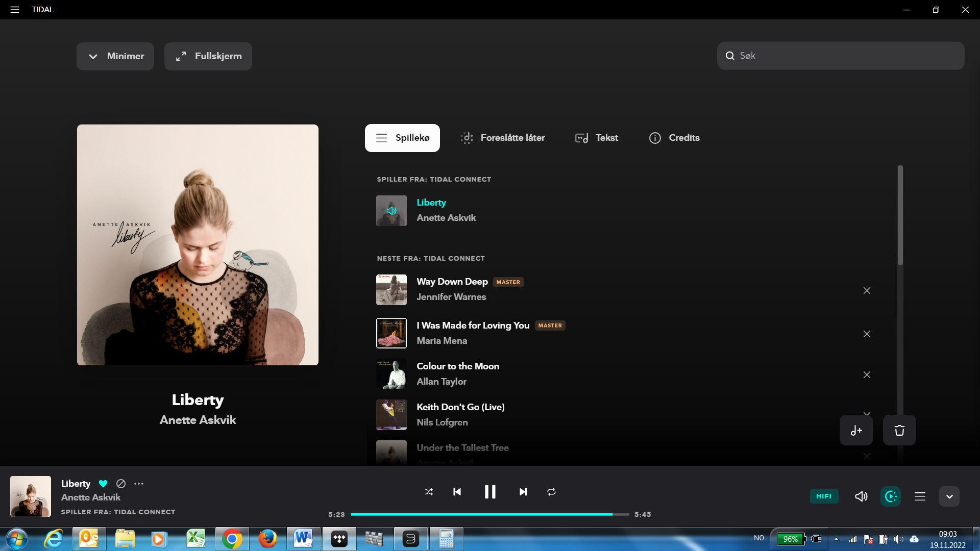Open Anette Askvik artist in queue
Viewport: 980px width, 551px height.
pyautogui.click(x=446, y=218)
